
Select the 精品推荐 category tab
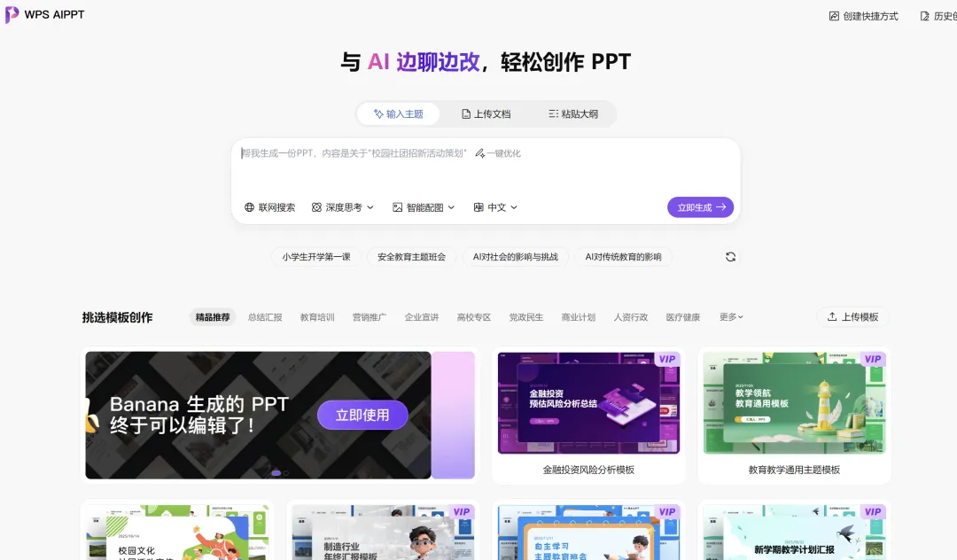213,317
